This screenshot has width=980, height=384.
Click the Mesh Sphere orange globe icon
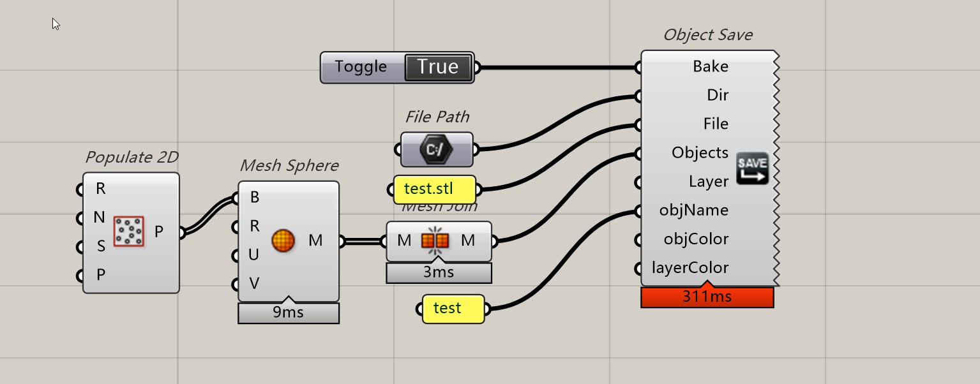[283, 240]
